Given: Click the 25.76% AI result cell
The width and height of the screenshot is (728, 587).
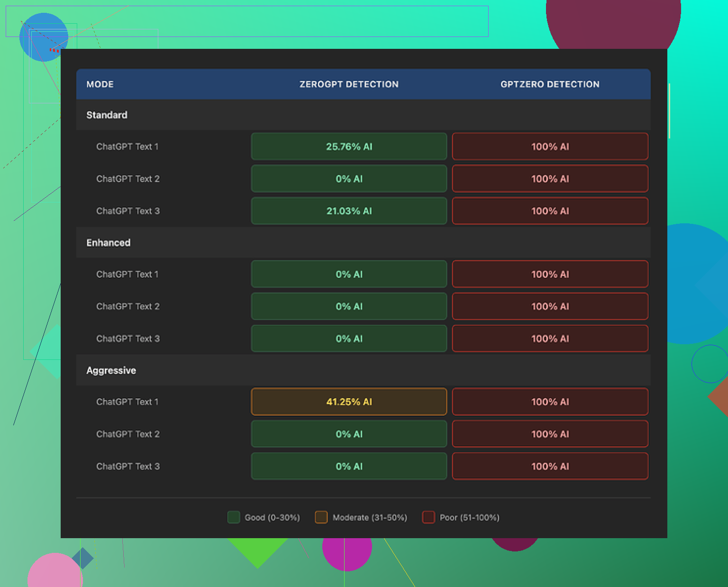Looking at the screenshot, I should [349, 147].
